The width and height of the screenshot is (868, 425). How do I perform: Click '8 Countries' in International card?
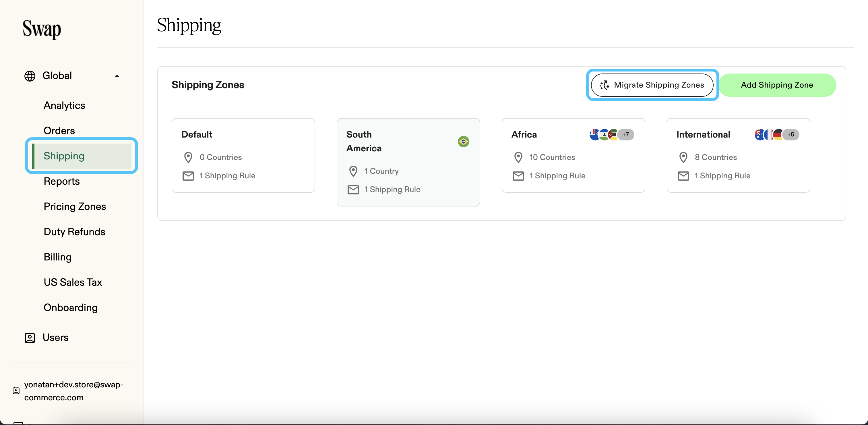pos(716,157)
